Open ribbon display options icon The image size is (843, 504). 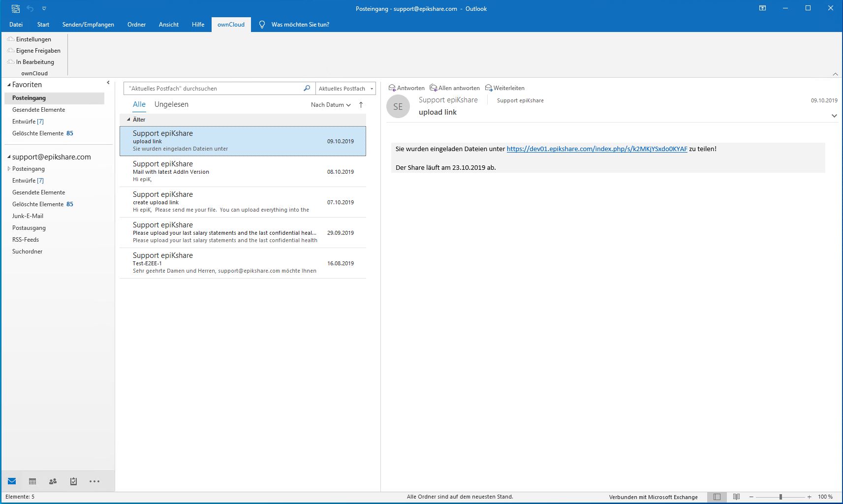pos(762,8)
